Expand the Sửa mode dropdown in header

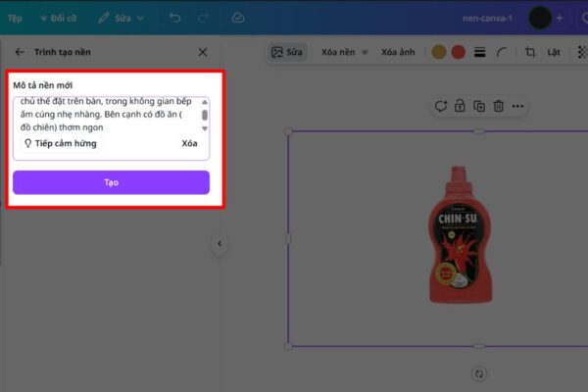coord(122,18)
